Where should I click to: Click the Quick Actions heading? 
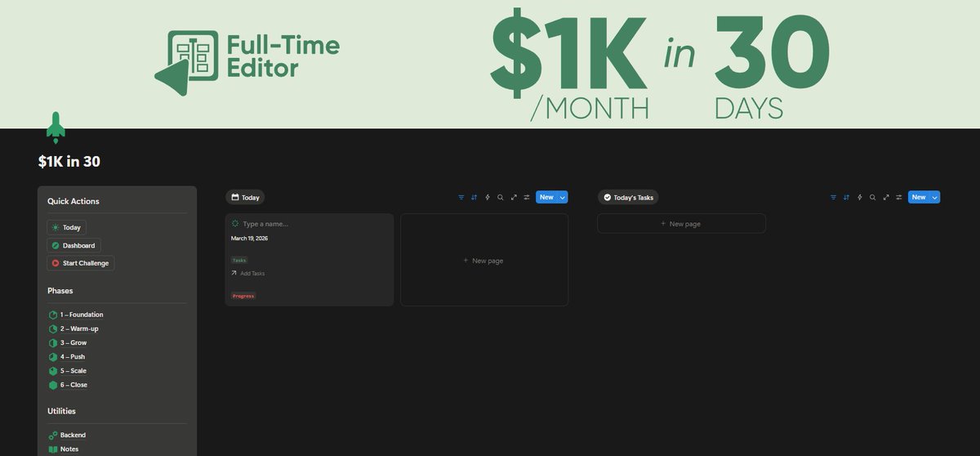73,201
